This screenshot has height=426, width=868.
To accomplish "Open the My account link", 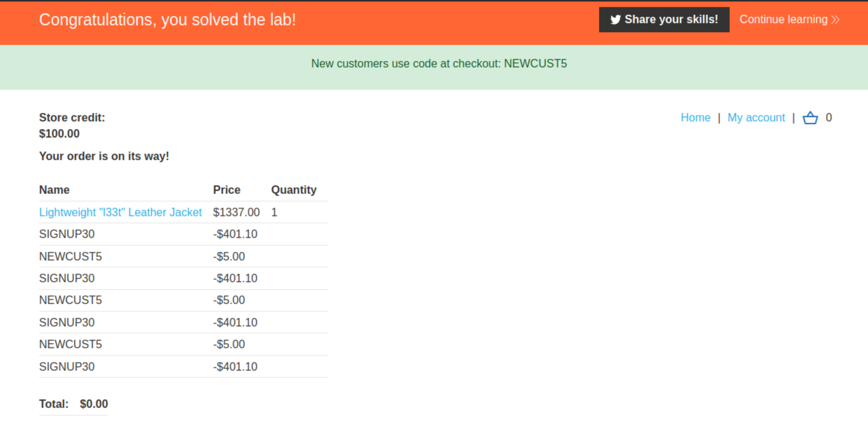I will [756, 118].
